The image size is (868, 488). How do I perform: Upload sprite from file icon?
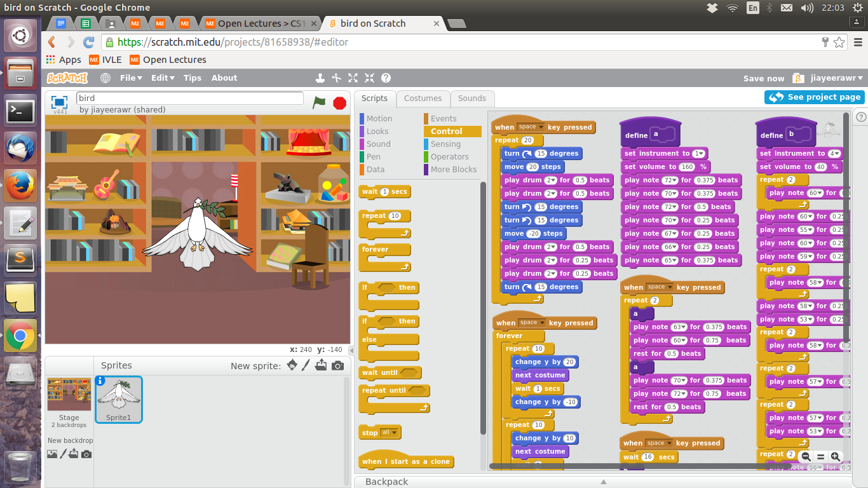pos(322,365)
